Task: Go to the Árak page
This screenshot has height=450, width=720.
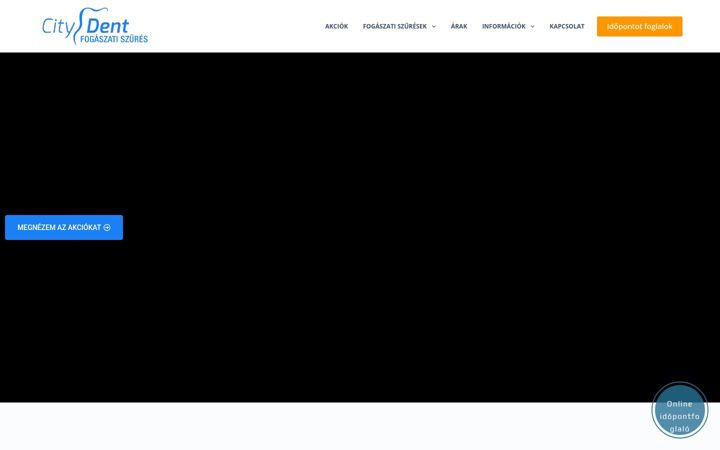Action: pos(459,26)
